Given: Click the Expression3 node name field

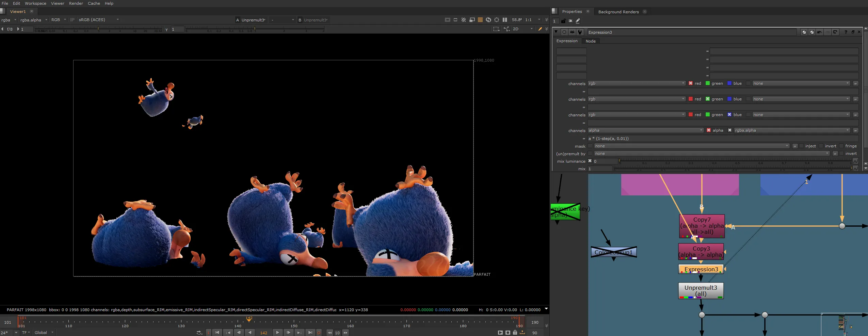Looking at the screenshot, I should click(x=692, y=32).
